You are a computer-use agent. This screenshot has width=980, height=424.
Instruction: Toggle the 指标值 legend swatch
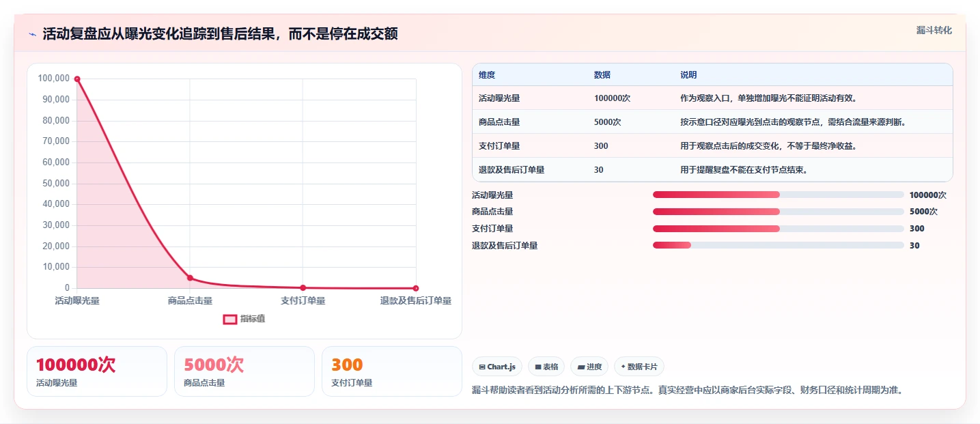[x=230, y=319]
